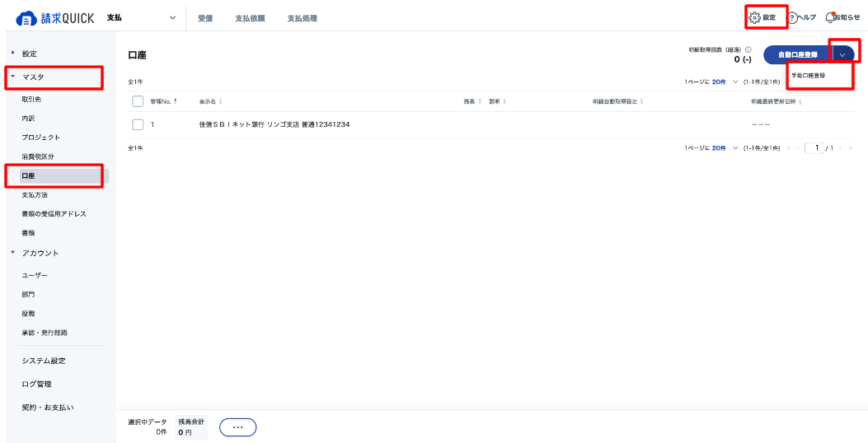Open 内訳 in the sidebar

click(28, 119)
